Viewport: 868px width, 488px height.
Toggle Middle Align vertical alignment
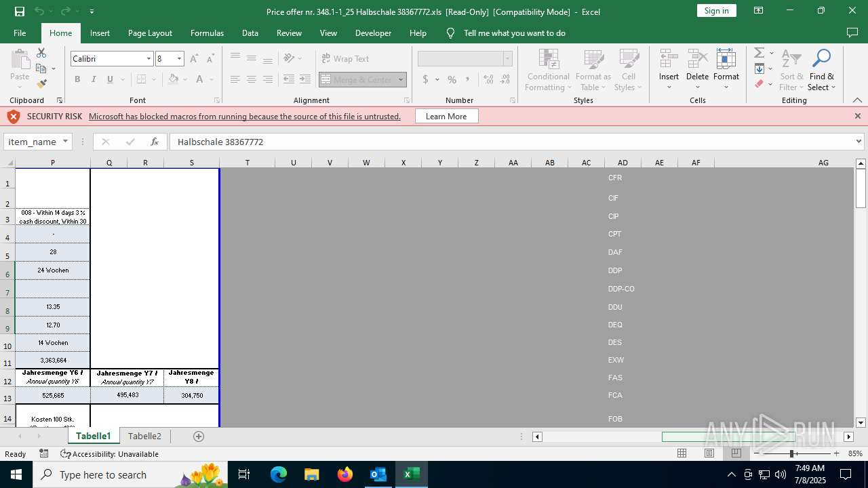coord(252,58)
